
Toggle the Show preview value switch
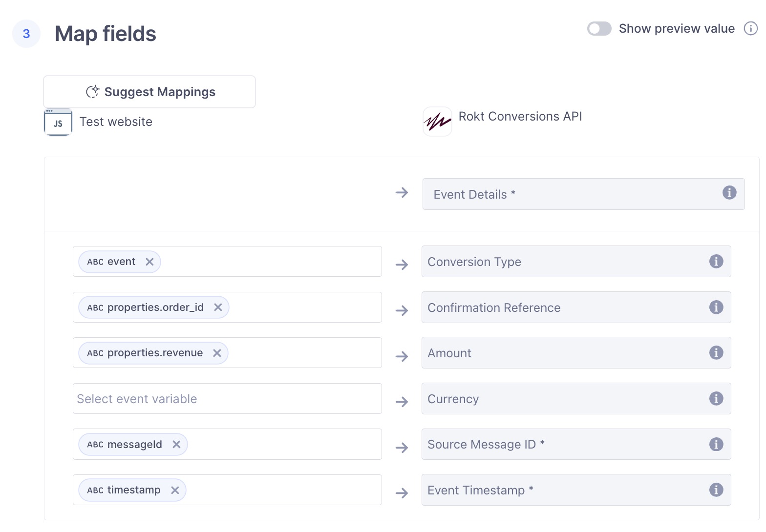[599, 29]
